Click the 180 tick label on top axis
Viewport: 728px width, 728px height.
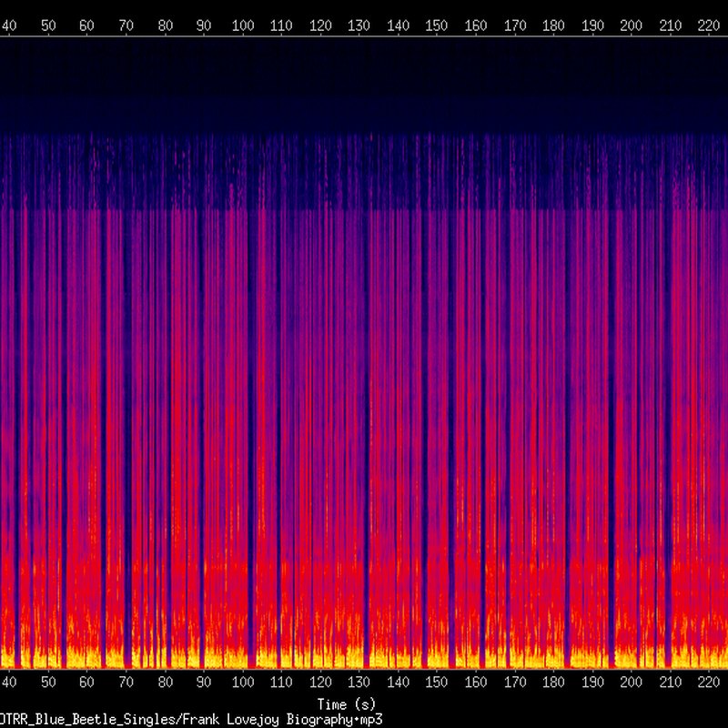(553, 25)
